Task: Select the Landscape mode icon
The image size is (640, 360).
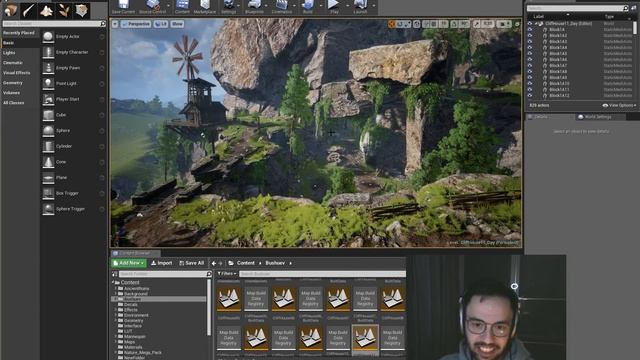Action: tap(46, 10)
